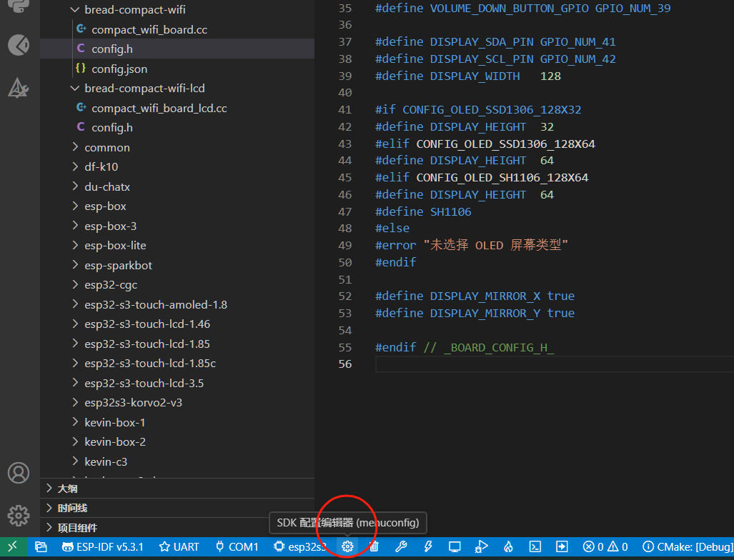This screenshot has height=560, width=734.
Task: Expand the 时间线 timeline section
Action: tap(72, 508)
